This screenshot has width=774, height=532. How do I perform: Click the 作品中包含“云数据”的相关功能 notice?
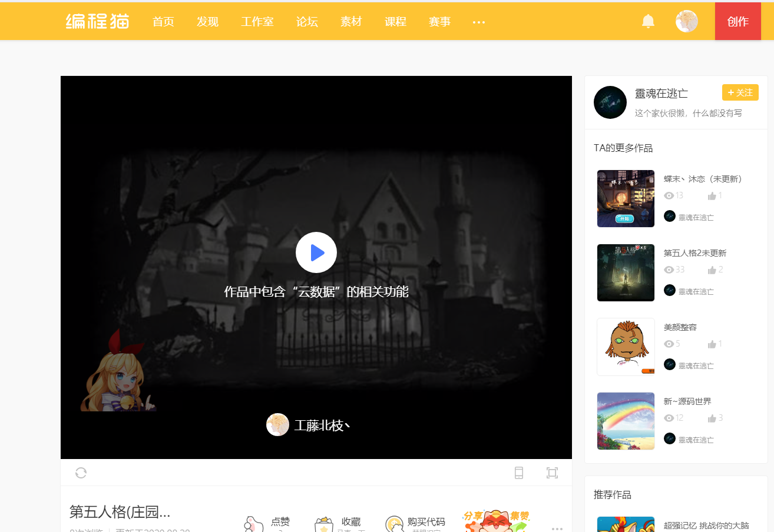point(316,291)
